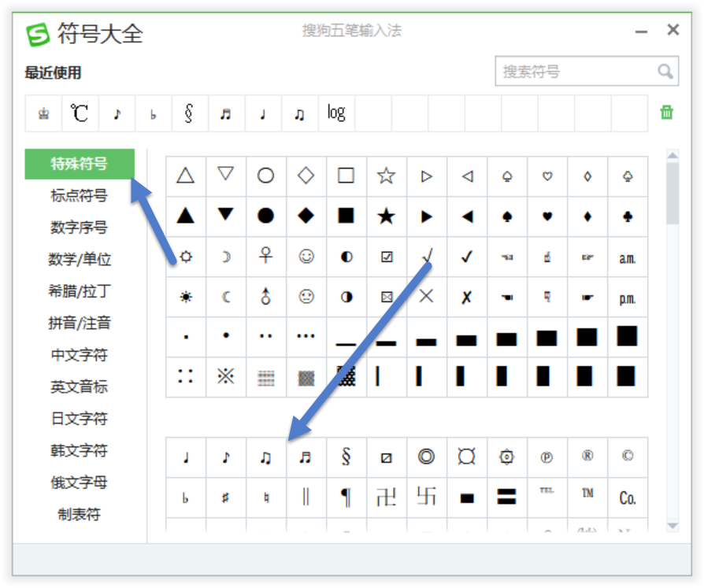Pick the solid spade ♠ symbol
704x588 pixels.
click(507, 216)
